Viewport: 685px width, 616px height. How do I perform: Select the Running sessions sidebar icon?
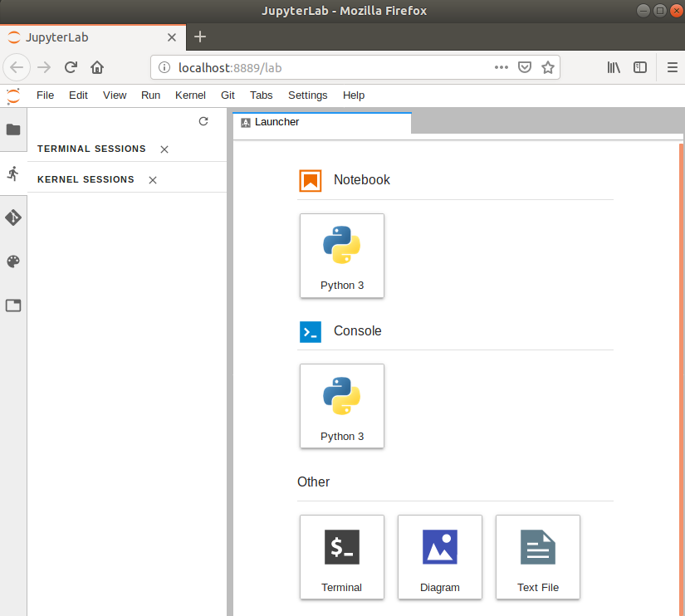click(x=13, y=174)
